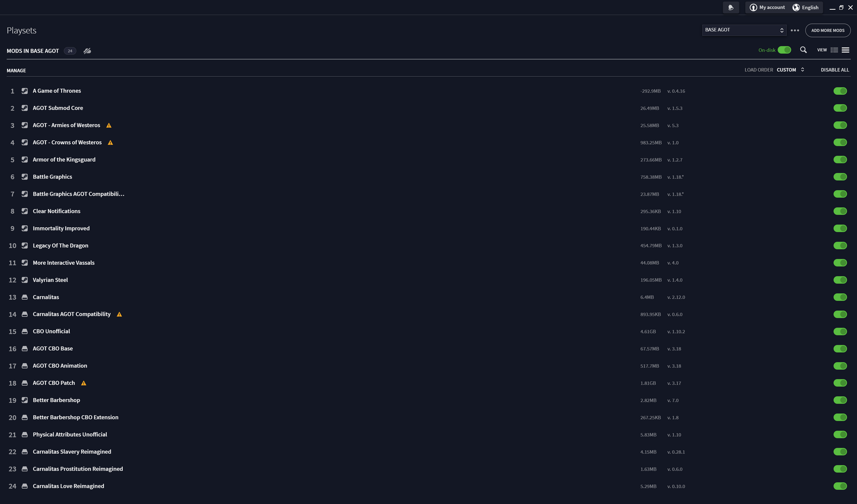Disable the AGOT - Crowns of Westeros mod
The height and width of the screenshot is (504, 857).
pyautogui.click(x=840, y=142)
